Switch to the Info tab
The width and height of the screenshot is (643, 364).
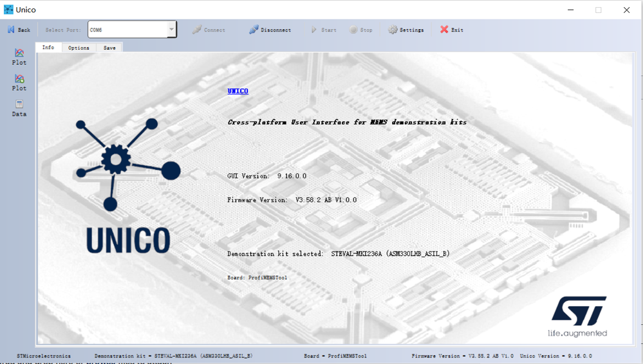48,48
